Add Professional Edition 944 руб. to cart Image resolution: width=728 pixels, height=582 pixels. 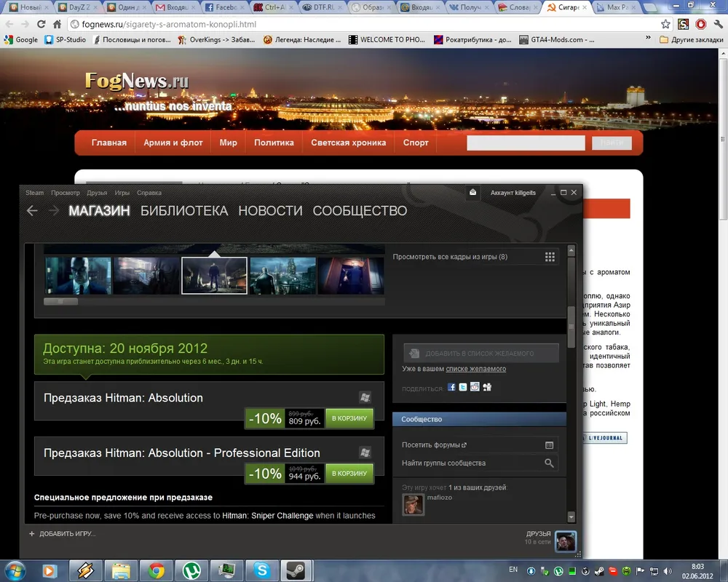point(349,474)
